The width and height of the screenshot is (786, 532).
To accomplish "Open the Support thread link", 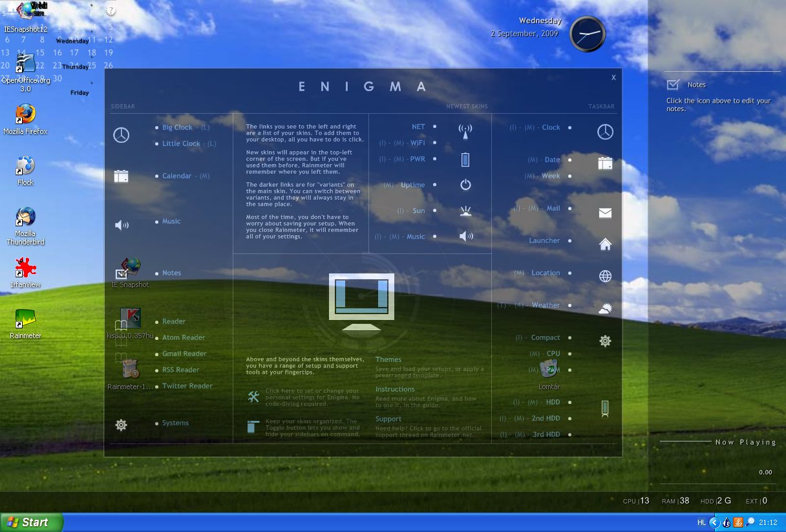I will pos(388,419).
